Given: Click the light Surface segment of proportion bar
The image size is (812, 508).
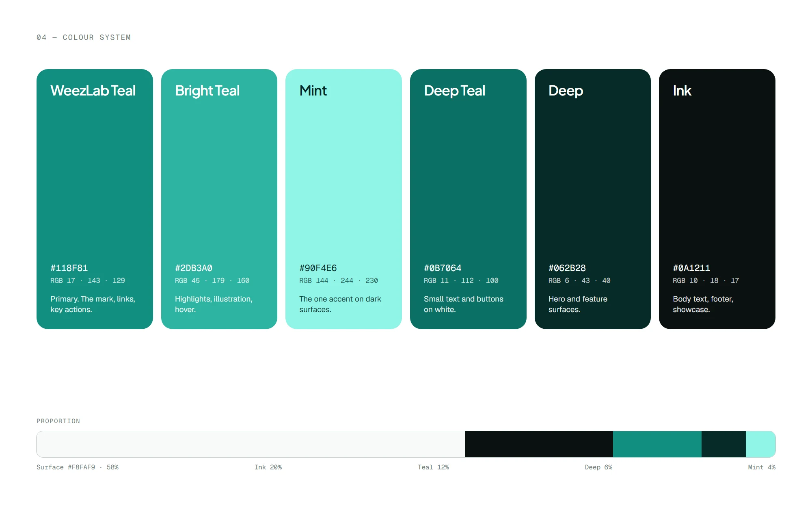Looking at the screenshot, I should pyautogui.click(x=251, y=444).
